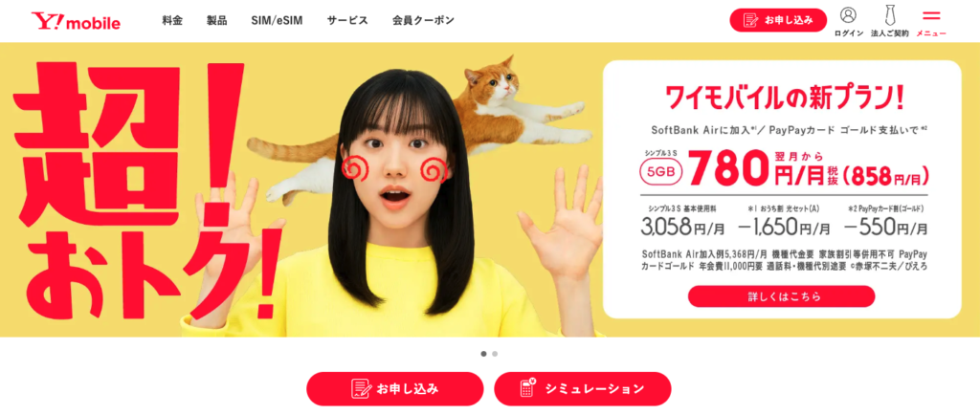Open the 料金 menu
The height and width of the screenshot is (415, 980).
coord(172,21)
